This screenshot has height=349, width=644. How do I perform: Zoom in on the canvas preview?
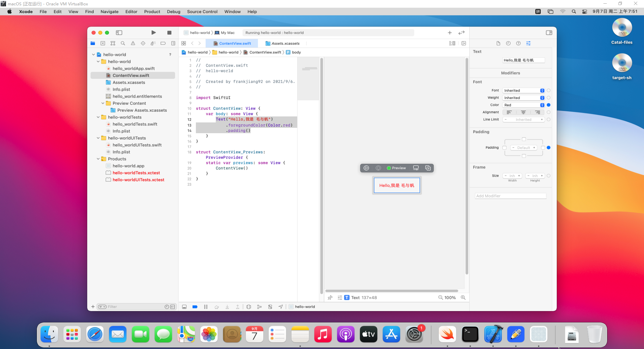463,298
